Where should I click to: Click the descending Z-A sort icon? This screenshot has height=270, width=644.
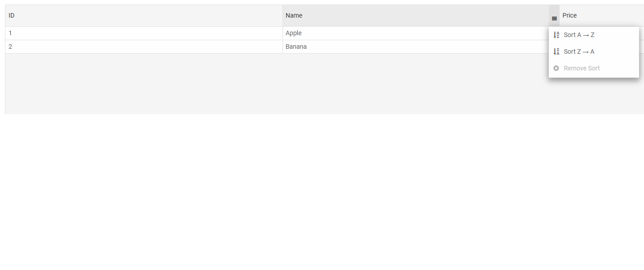pos(556,51)
